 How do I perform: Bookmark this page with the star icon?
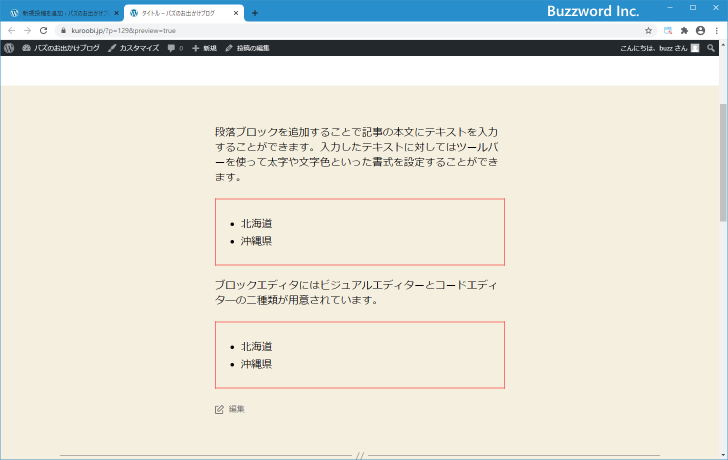pyautogui.click(x=648, y=31)
